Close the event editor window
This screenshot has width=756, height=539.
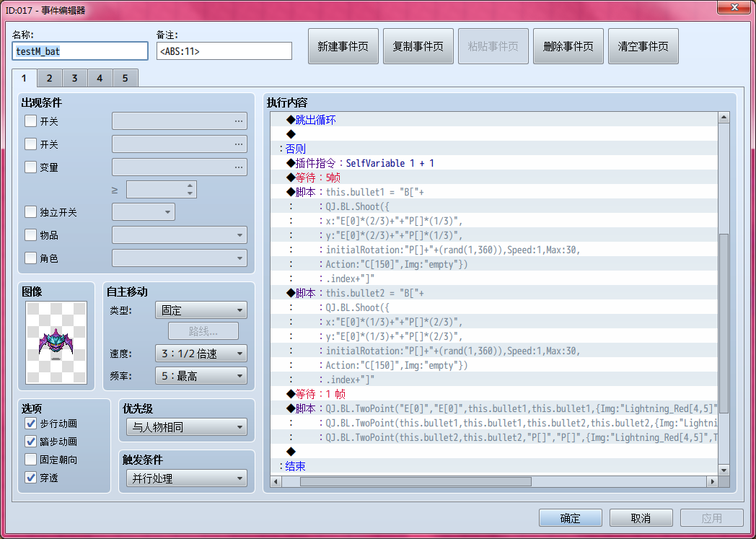tap(735, 7)
